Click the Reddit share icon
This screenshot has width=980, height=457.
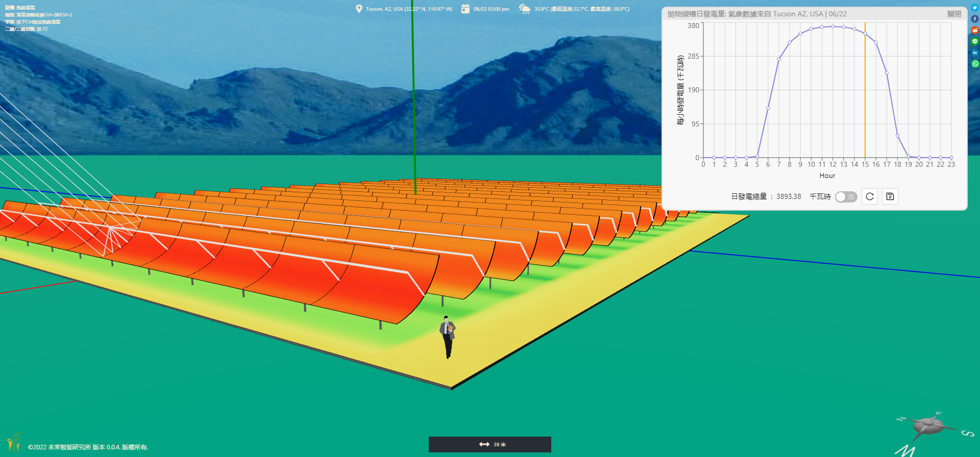tap(974, 30)
